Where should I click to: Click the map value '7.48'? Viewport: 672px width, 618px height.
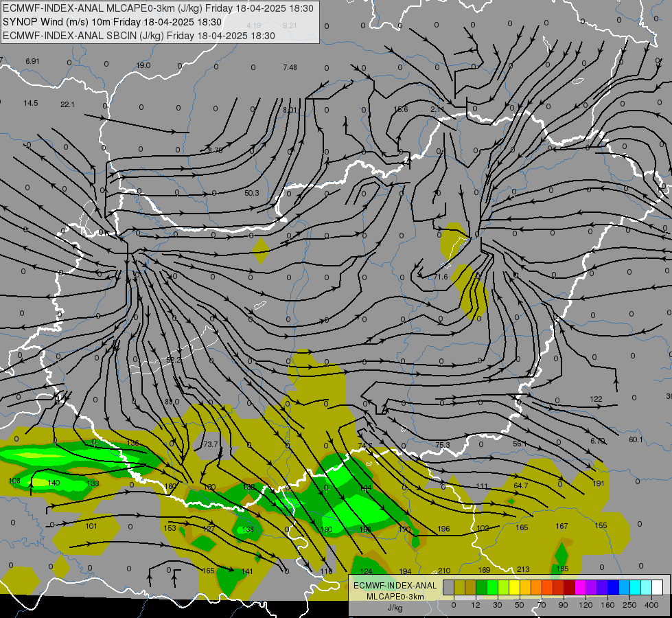[x=290, y=67]
